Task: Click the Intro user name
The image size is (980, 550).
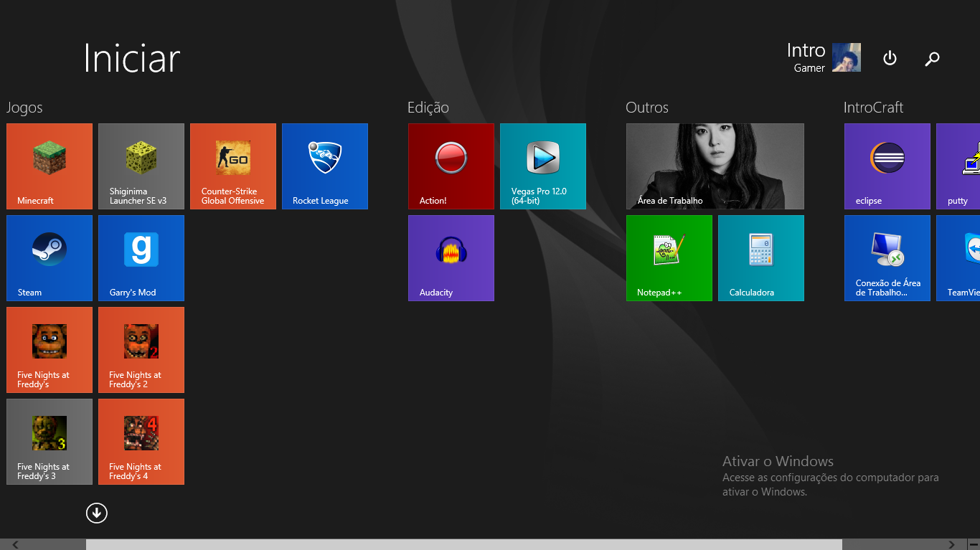Action: [806, 50]
